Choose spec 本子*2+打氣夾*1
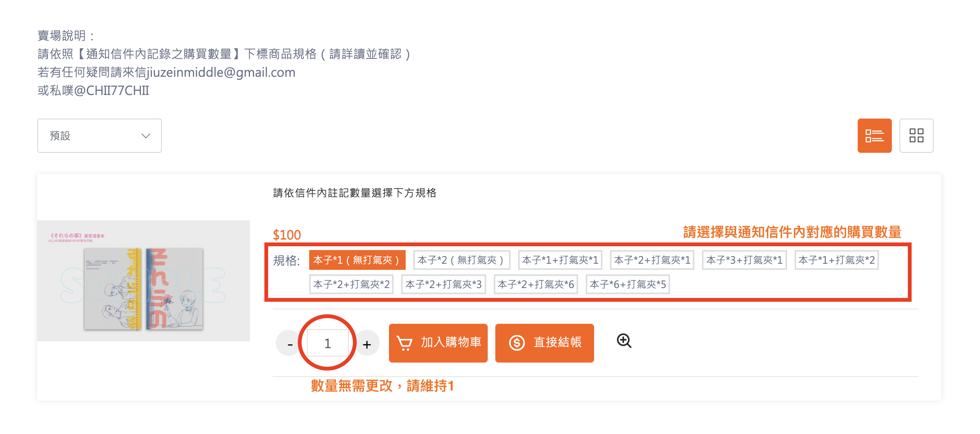This screenshot has height=434, width=980. click(652, 260)
